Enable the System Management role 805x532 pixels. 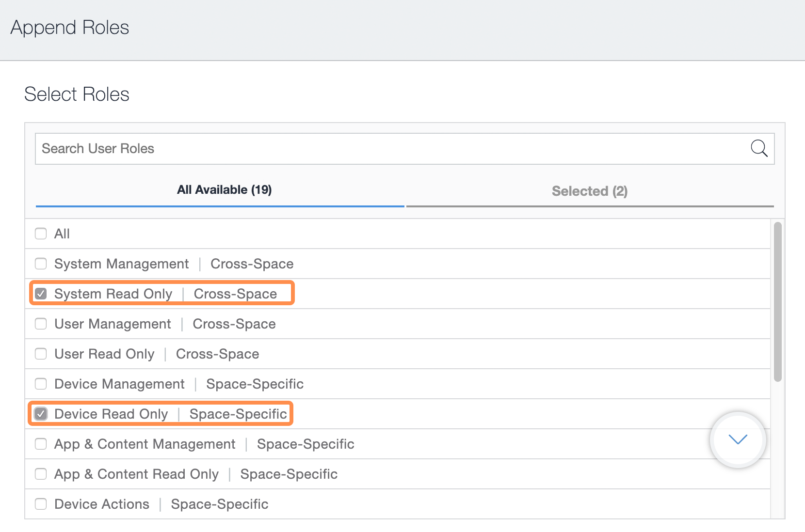click(x=40, y=264)
